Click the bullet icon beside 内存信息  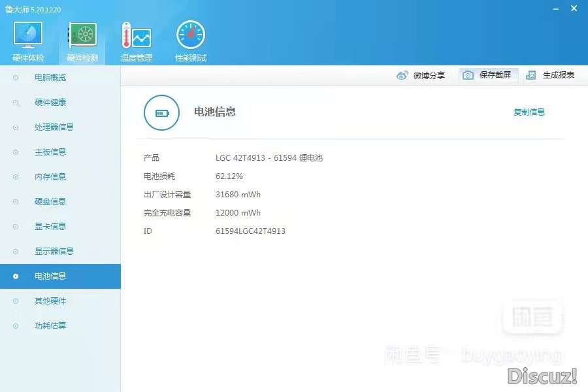(x=16, y=176)
